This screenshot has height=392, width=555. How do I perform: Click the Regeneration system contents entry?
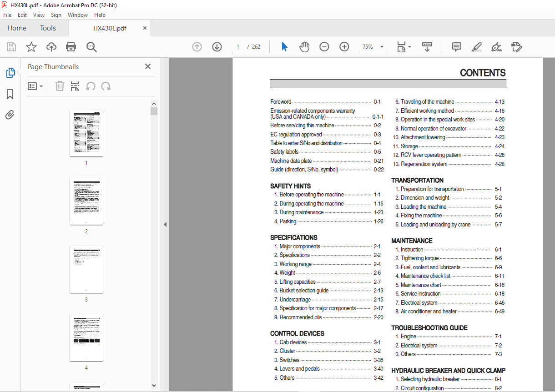coord(449,164)
